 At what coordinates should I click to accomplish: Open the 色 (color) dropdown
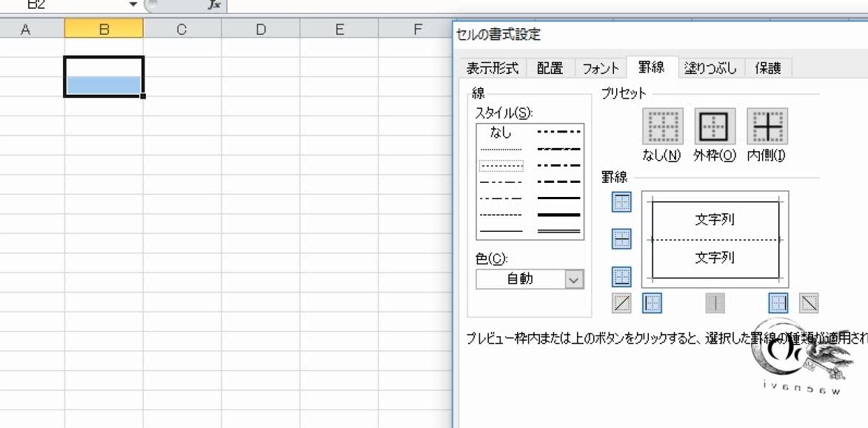point(572,279)
